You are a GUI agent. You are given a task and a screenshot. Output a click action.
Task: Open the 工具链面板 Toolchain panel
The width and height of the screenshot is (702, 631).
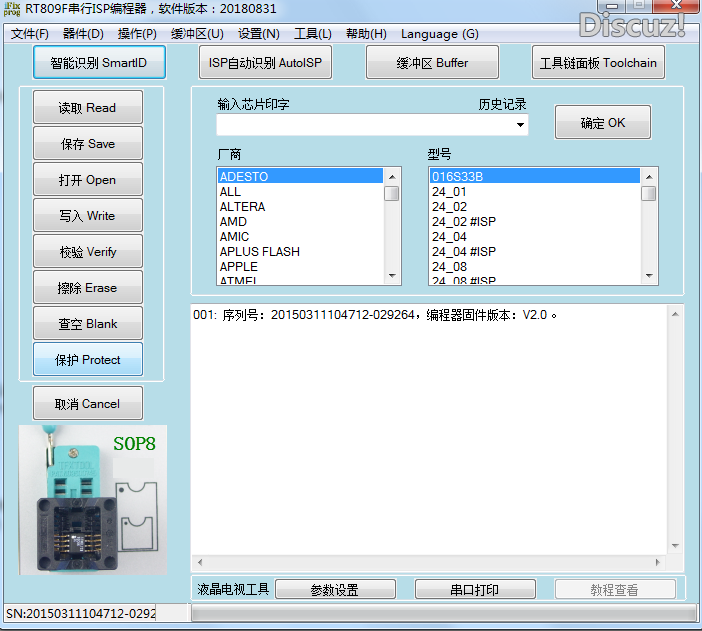(598, 63)
